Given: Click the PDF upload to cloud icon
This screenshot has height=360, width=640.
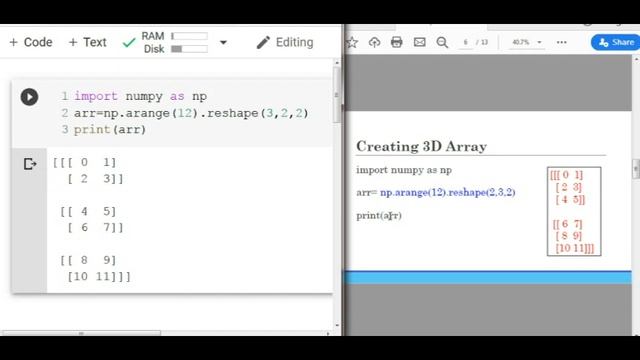Looking at the screenshot, I should coord(374,42).
